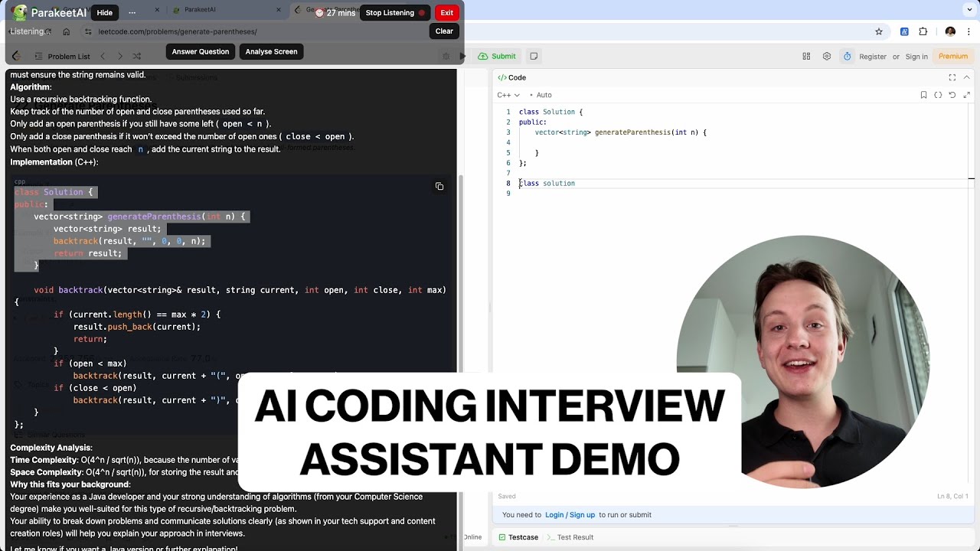
Task: Click Analyse Screen button
Action: click(x=271, y=51)
